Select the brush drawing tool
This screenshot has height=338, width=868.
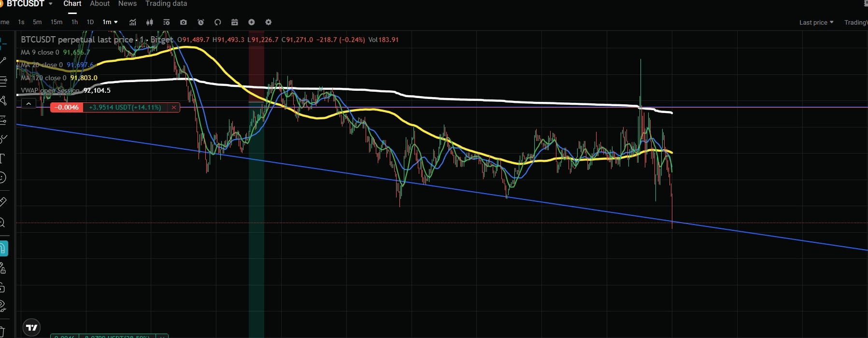tap(3, 140)
